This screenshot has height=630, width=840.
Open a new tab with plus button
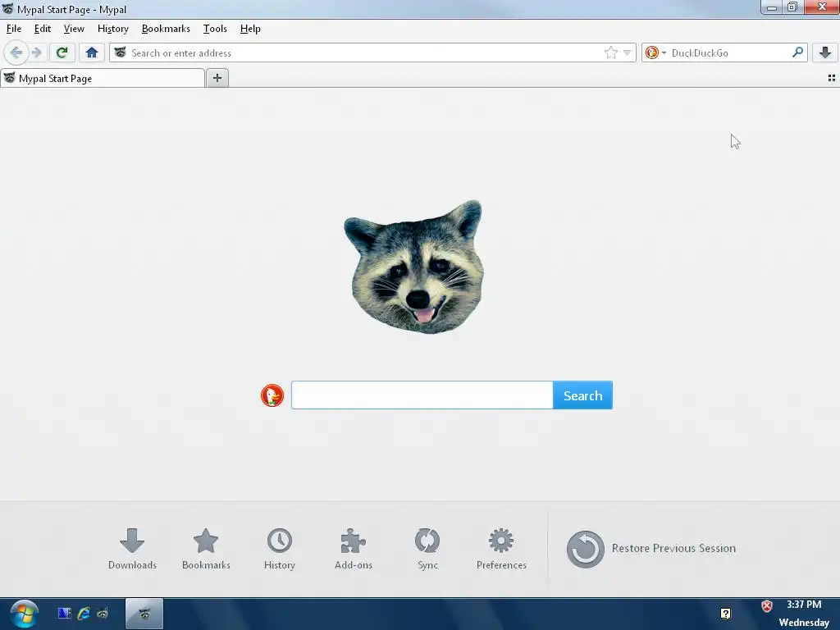[x=217, y=78]
